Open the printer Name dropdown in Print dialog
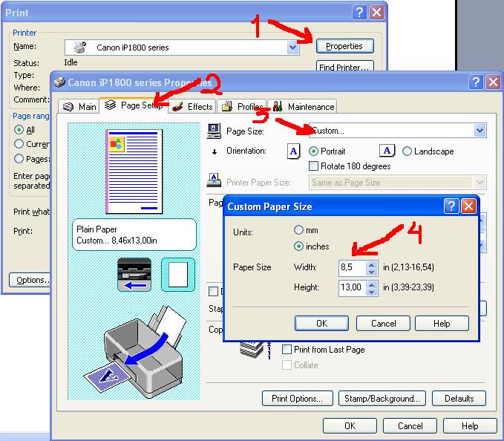Viewport: 504px width, 441px height. pos(292,48)
